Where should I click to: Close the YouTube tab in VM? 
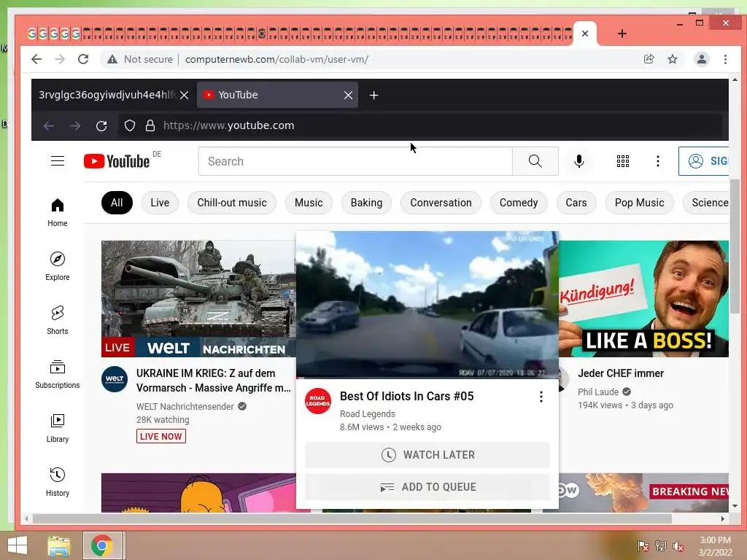click(348, 96)
